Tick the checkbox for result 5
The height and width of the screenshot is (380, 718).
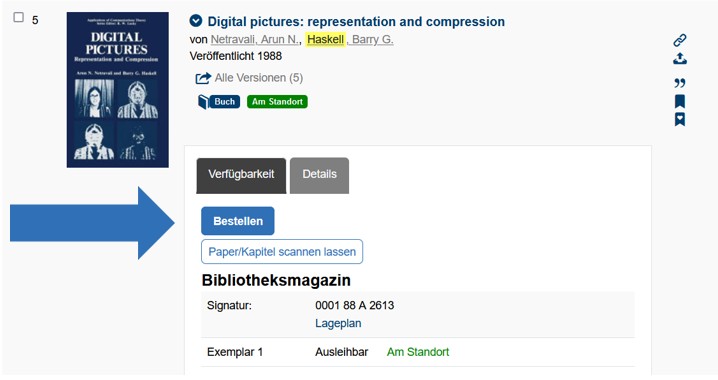coord(18,17)
